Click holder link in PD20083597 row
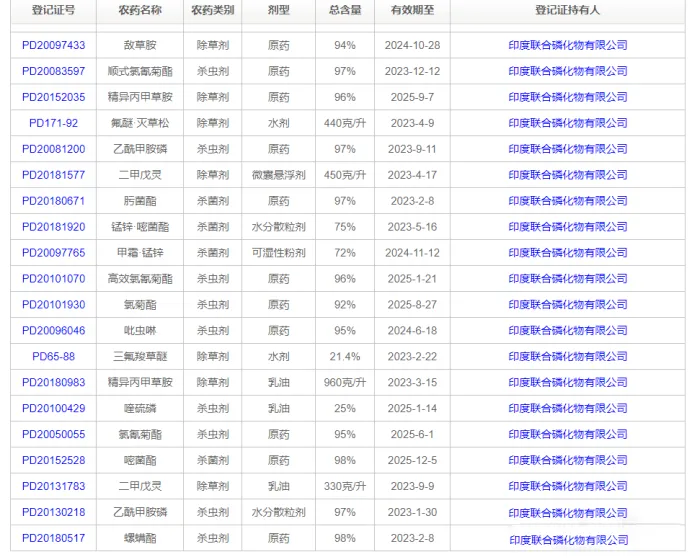693x558 pixels. coord(568,71)
